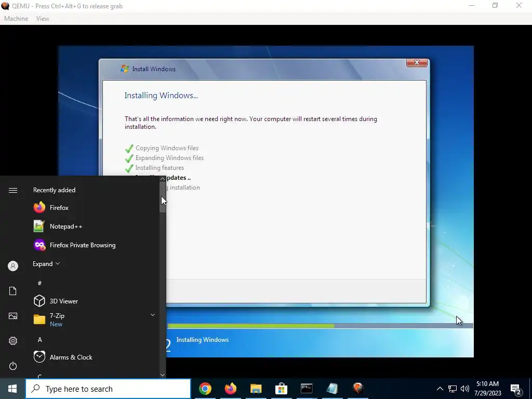Click the notepad-like taskbar icon
The image size is (532, 399).
click(332, 389)
